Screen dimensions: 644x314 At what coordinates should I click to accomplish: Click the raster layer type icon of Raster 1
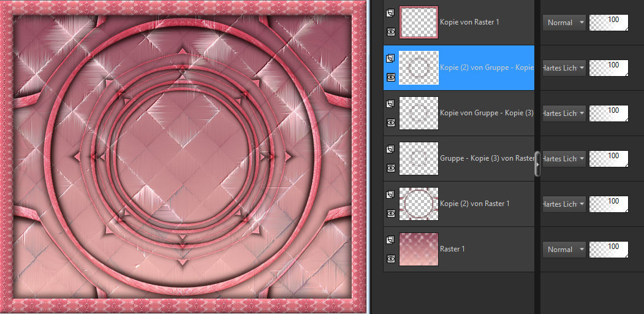point(390,240)
